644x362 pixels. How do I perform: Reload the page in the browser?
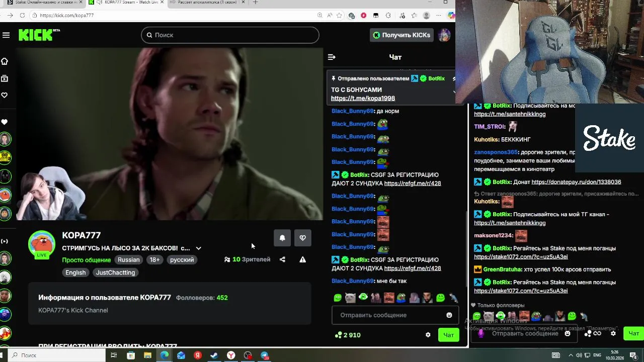[x=22, y=15]
